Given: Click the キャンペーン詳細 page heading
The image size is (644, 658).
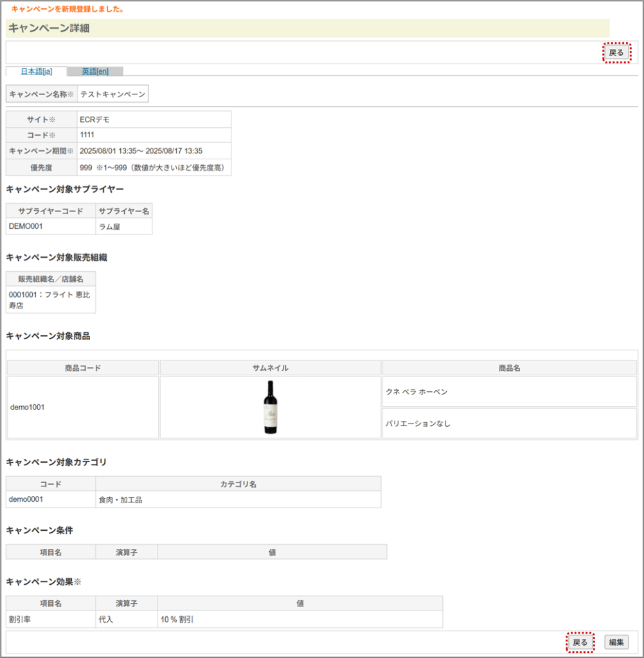Looking at the screenshot, I should (49, 28).
